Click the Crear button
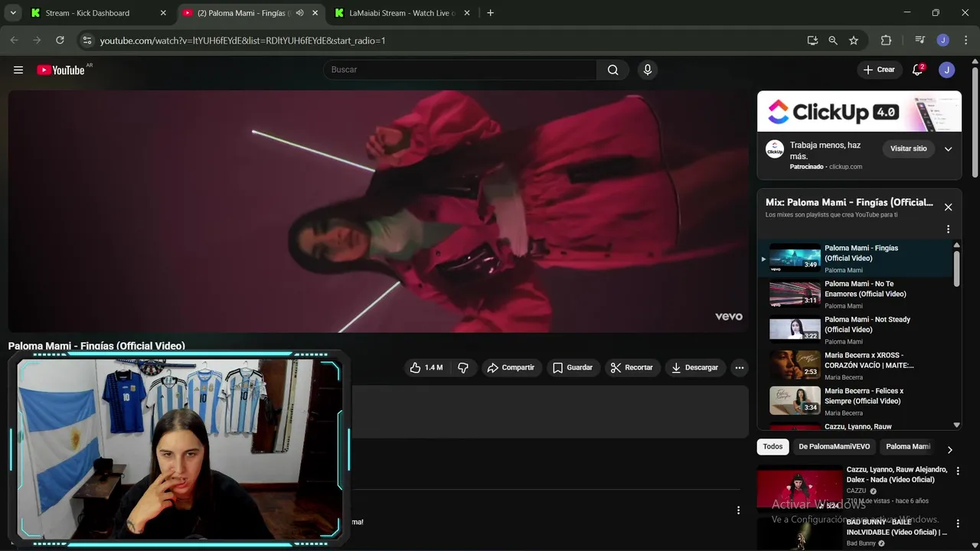Viewport: 980px width, 551px height. point(879,70)
